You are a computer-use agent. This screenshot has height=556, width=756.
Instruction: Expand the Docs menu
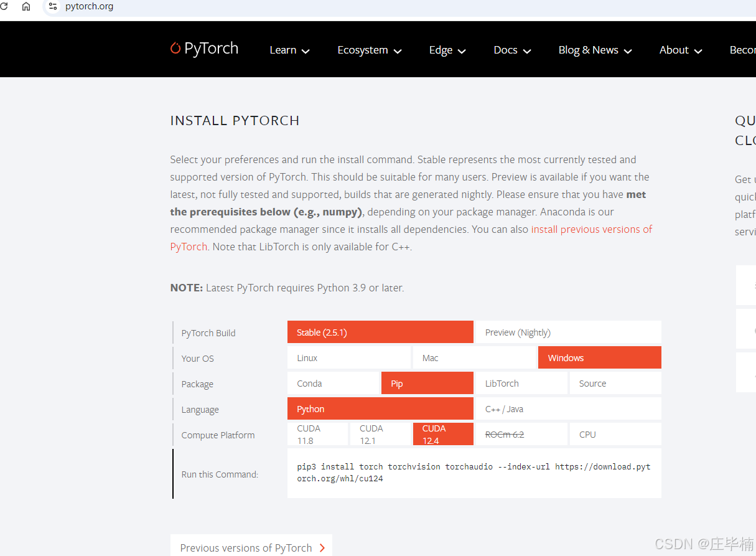click(x=512, y=50)
